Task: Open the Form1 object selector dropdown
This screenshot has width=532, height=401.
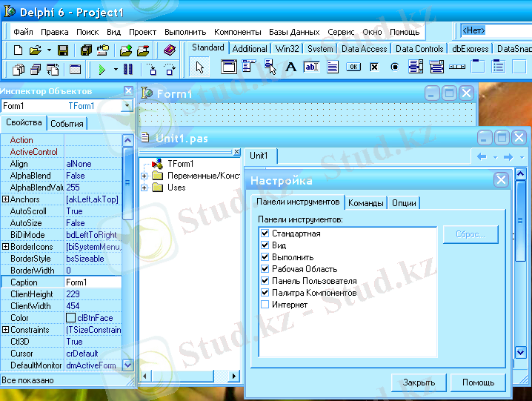Action: (127, 106)
